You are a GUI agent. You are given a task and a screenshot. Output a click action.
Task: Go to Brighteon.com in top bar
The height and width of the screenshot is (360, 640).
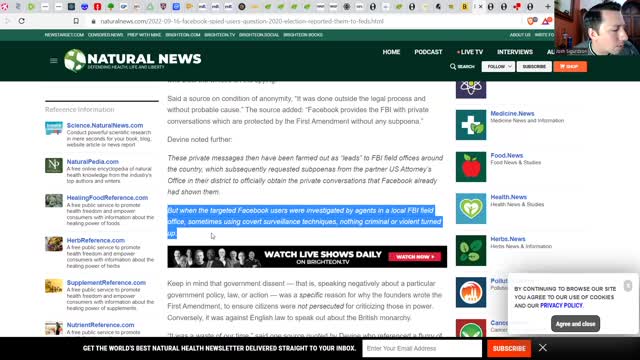click(183, 35)
